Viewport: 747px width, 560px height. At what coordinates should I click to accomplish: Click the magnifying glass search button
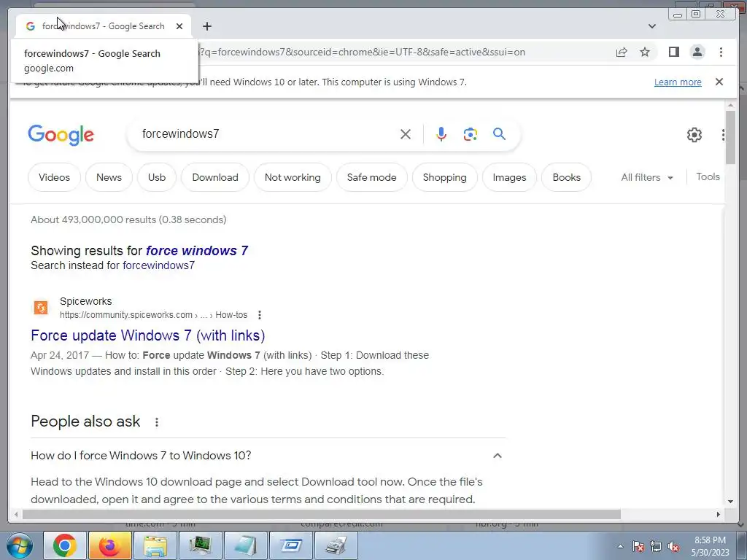pos(499,134)
